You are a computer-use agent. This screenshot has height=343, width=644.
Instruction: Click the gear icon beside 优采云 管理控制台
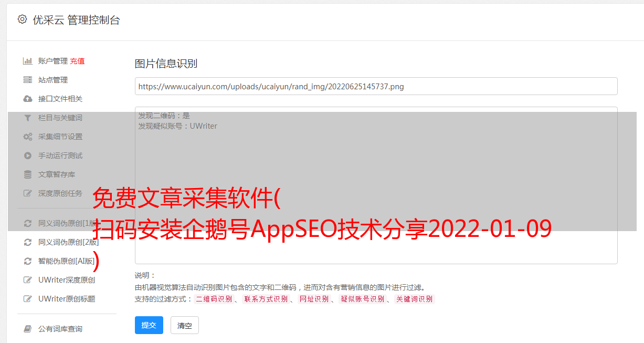[x=22, y=19]
